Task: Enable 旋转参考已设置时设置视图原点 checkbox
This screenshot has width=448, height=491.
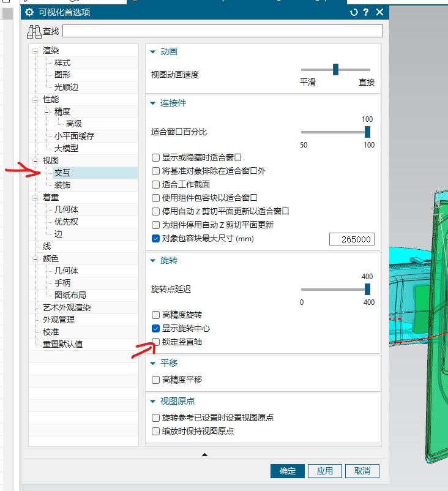Action: coord(155,418)
